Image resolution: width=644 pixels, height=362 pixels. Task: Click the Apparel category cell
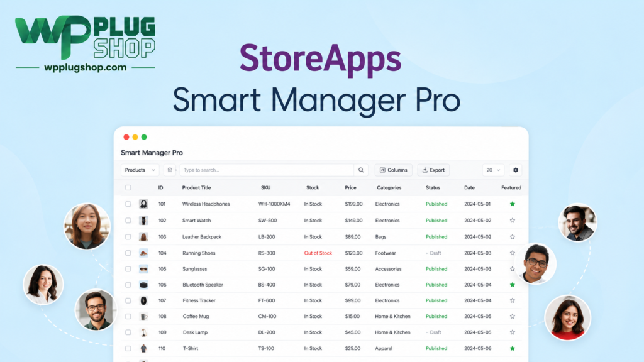click(x=384, y=348)
